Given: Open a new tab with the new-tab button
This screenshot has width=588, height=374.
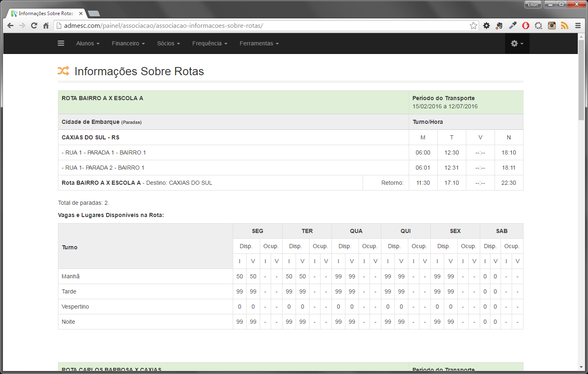Looking at the screenshot, I should (94, 13).
